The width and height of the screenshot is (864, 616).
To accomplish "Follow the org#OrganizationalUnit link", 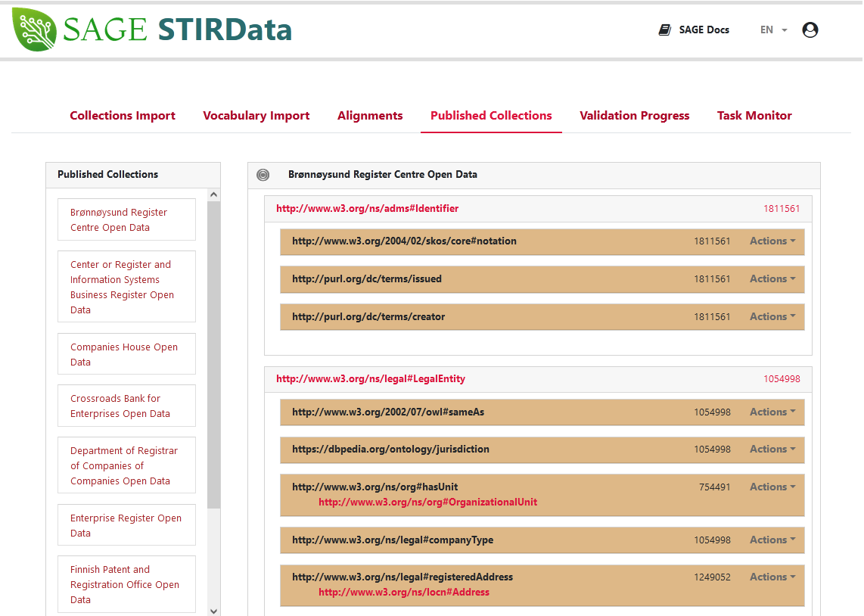I will point(427,502).
